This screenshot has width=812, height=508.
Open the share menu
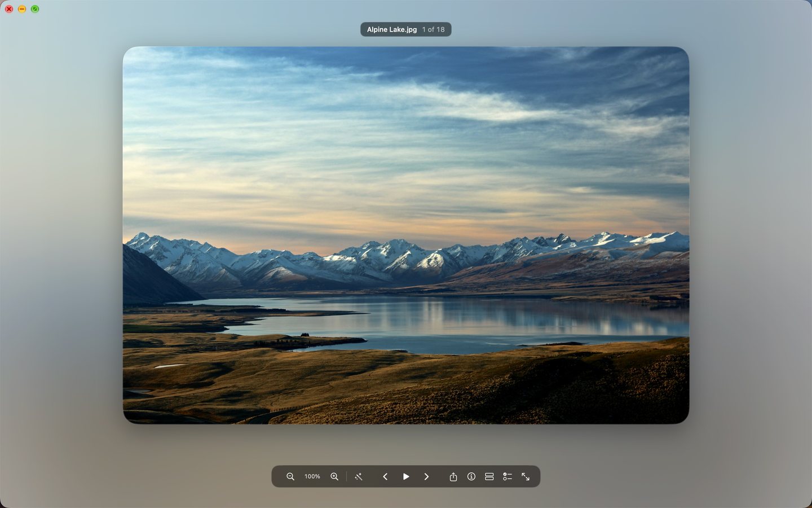coord(453,476)
